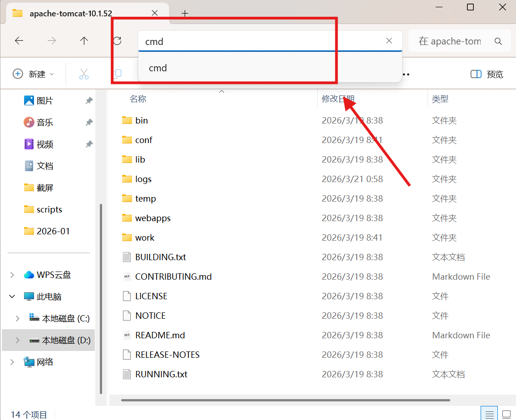Screen dimensions: 516x420
Task: Expand the 本地磁盘 (C:) node
Action: click(x=17, y=318)
